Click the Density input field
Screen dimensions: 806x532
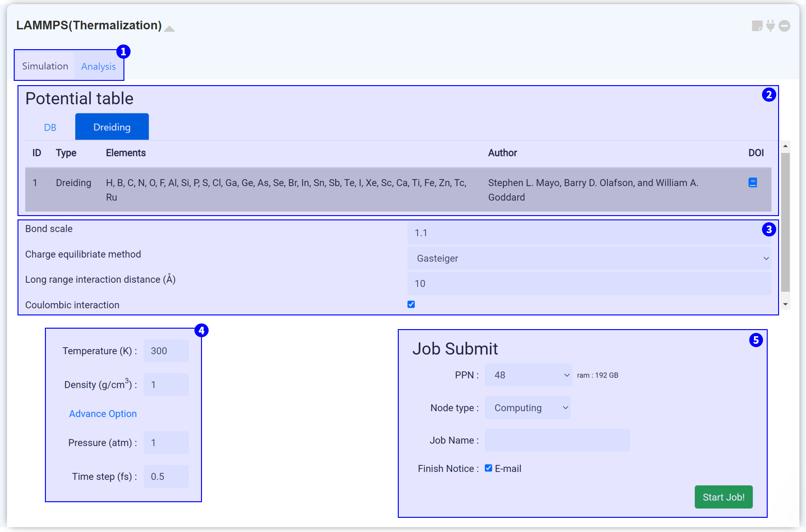click(166, 385)
